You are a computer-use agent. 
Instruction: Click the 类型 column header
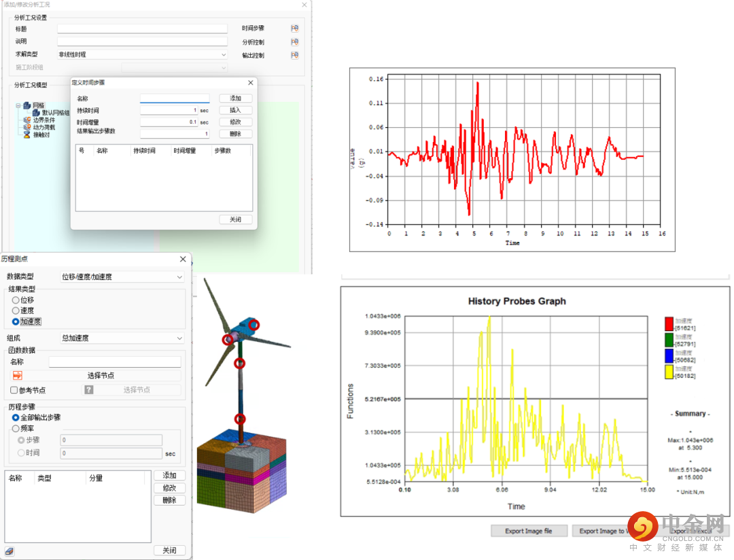(x=44, y=478)
